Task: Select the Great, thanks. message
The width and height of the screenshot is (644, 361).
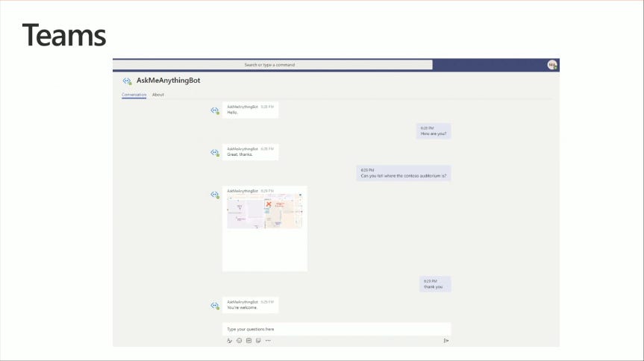Action: (250, 152)
